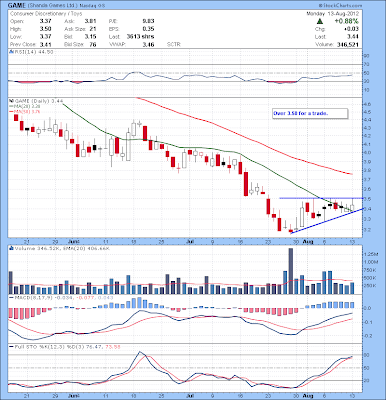This screenshot has height=400, width=386.
Task: Click the 3613 shrs last trade size
Action: point(140,37)
